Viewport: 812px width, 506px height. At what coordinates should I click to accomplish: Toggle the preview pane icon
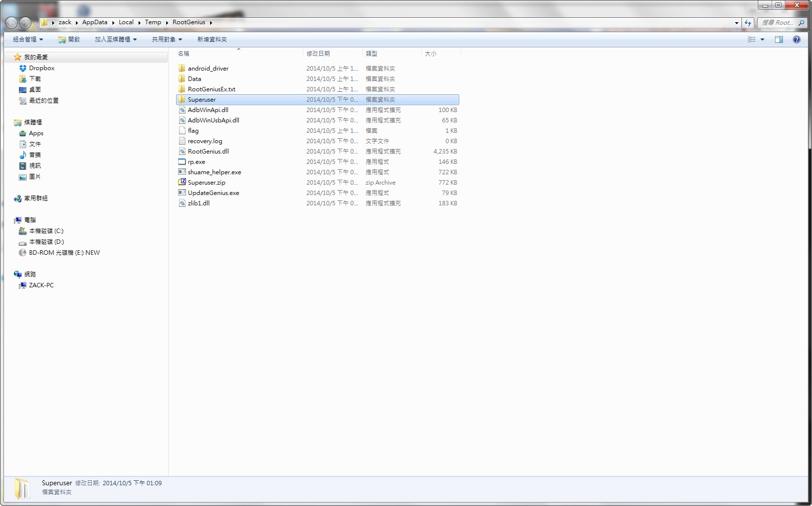(779, 39)
